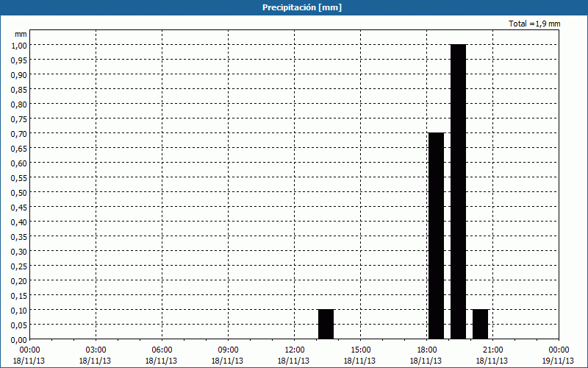This screenshot has width=588, height=368.
Task: Click the mm unit label on the y-axis
Action: pos(21,34)
